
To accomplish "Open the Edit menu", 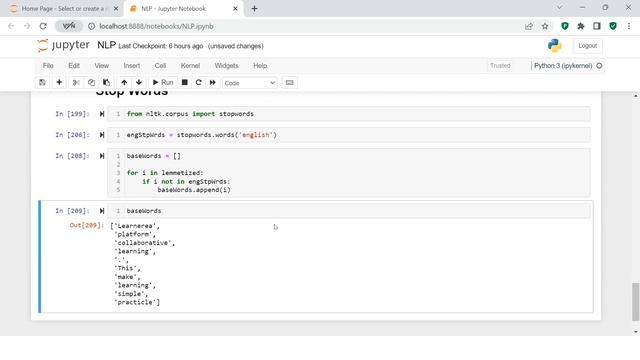I will coord(74,66).
